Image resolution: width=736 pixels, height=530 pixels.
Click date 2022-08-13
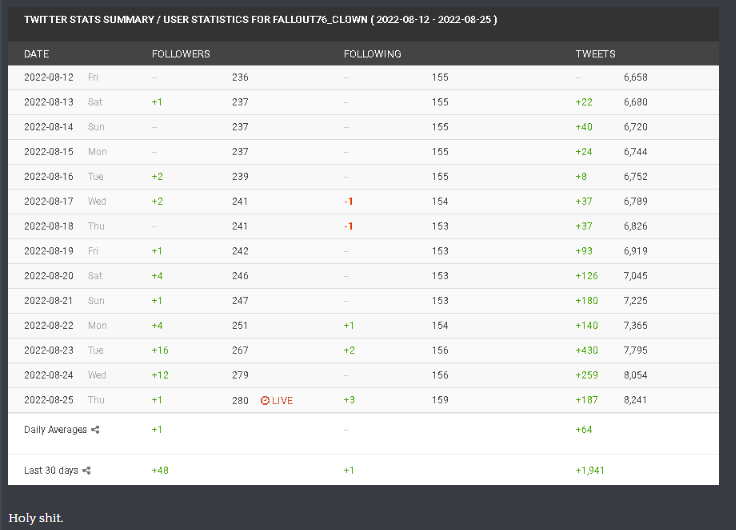pos(49,102)
